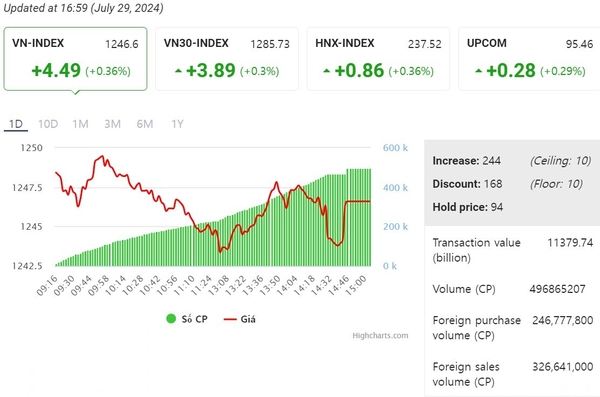Show the 1Y chart range

tap(177, 124)
